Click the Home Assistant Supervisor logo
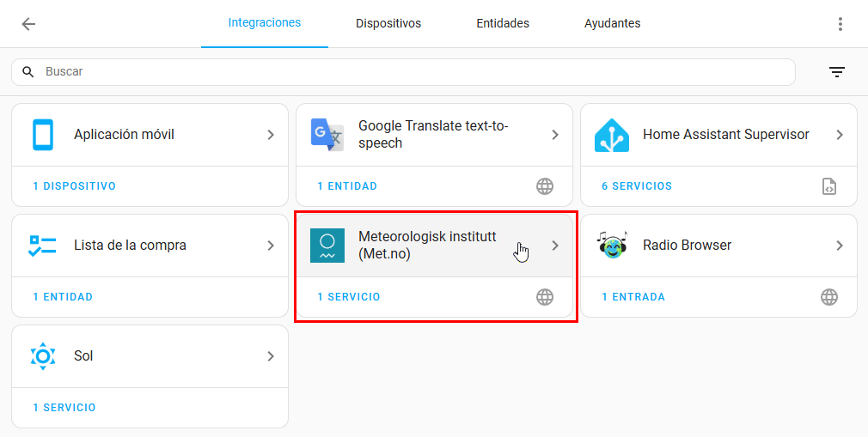Viewport: 868px width, 437px height. tap(612, 135)
